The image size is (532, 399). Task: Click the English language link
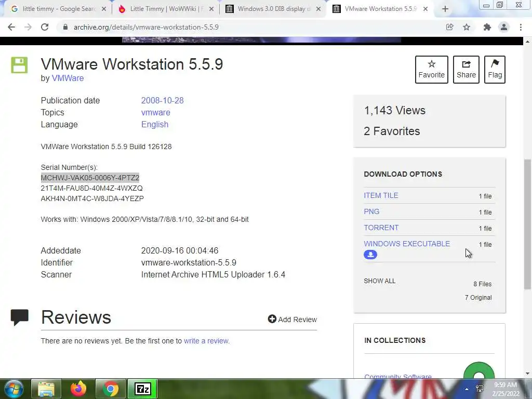pyautogui.click(x=155, y=125)
